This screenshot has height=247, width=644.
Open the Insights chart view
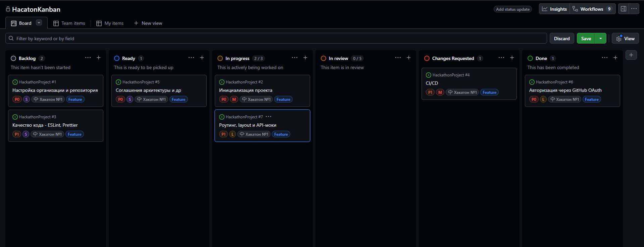tap(554, 9)
